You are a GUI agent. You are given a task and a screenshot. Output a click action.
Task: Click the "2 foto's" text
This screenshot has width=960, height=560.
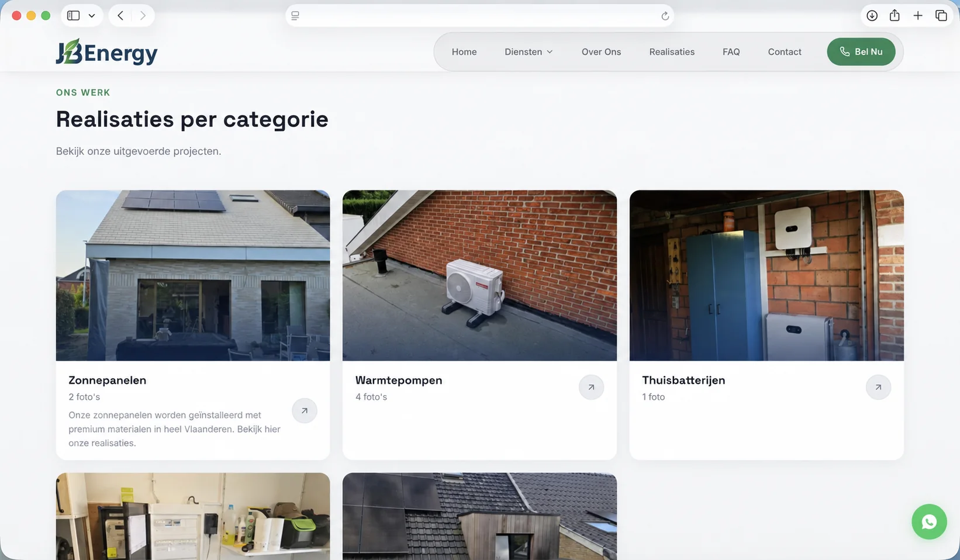pyautogui.click(x=84, y=397)
